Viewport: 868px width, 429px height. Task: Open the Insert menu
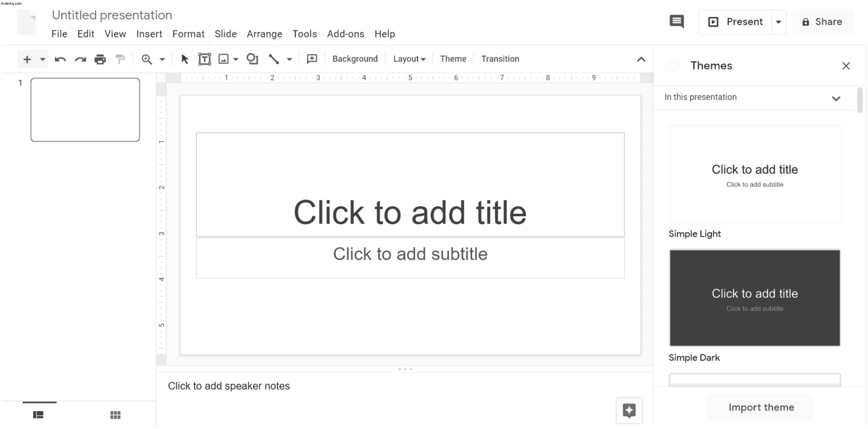tap(149, 34)
